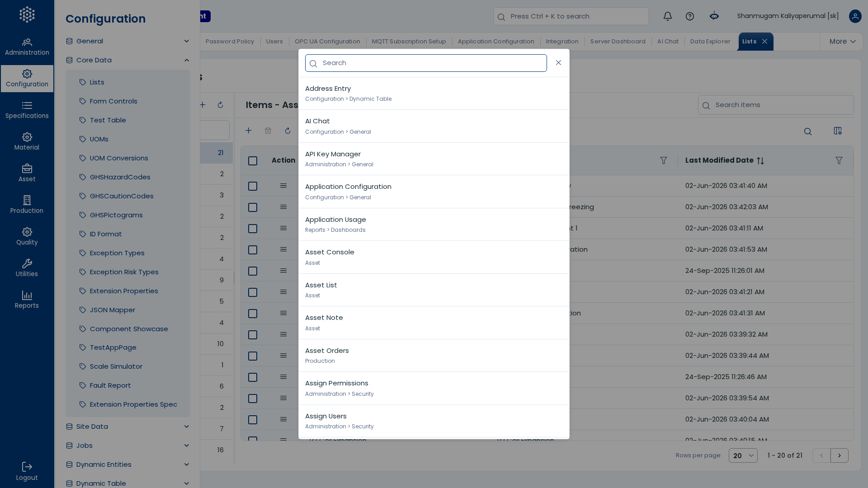The image size is (868, 488).
Task: Select Assign Permissions search result
Action: [x=434, y=388]
